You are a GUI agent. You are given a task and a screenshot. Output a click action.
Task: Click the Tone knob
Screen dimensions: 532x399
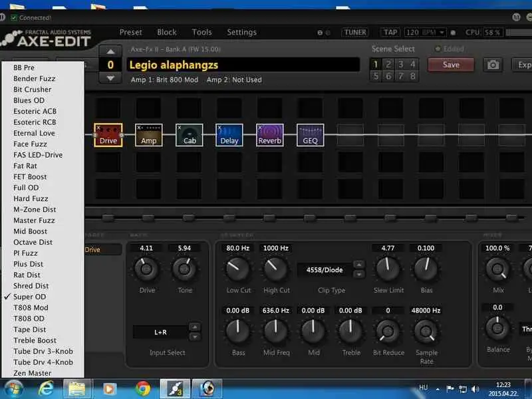(184, 269)
